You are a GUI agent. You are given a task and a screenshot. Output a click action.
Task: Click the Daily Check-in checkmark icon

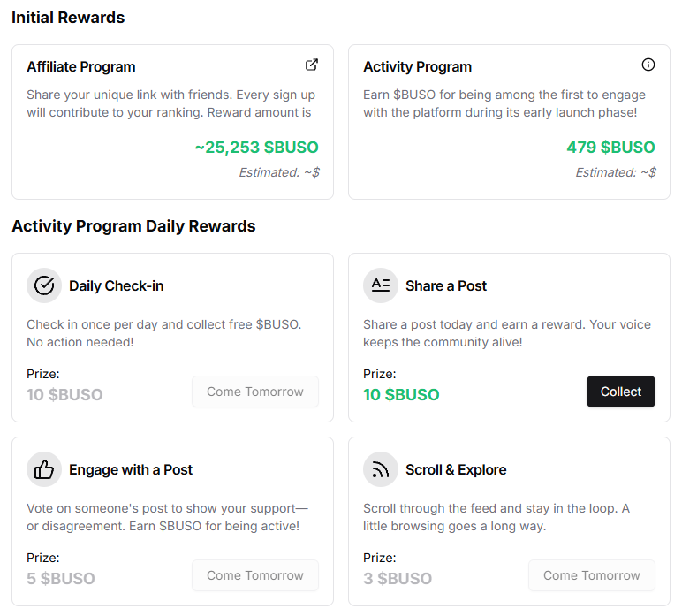pyautogui.click(x=44, y=285)
